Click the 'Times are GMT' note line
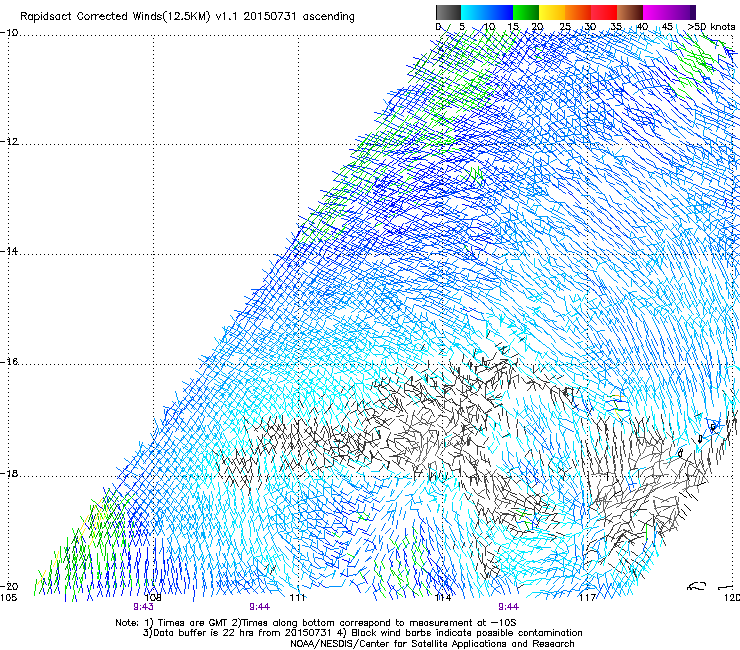Screen dimensions: 740x650 click(316, 623)
